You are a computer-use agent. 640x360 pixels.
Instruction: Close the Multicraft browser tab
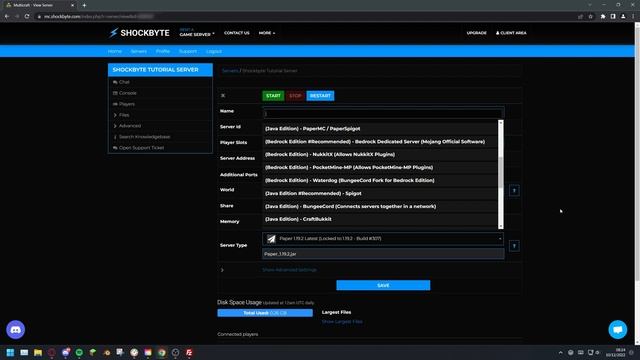click(x=73, y=5)
